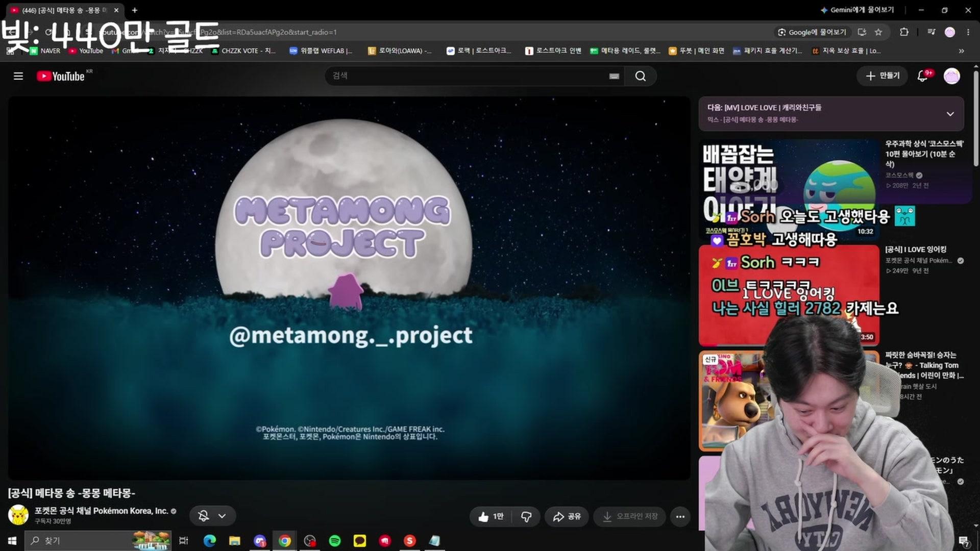Open File Explorer from the taskbar
The width and height of the screenshot is (980, 551).
point(234,541)
